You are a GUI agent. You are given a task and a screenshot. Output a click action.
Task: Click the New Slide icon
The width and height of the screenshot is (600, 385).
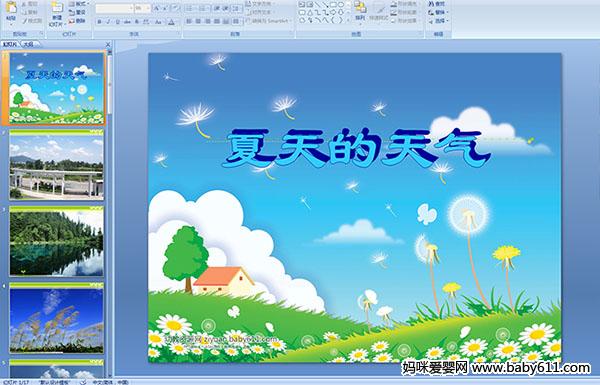(x=57, y=8)
